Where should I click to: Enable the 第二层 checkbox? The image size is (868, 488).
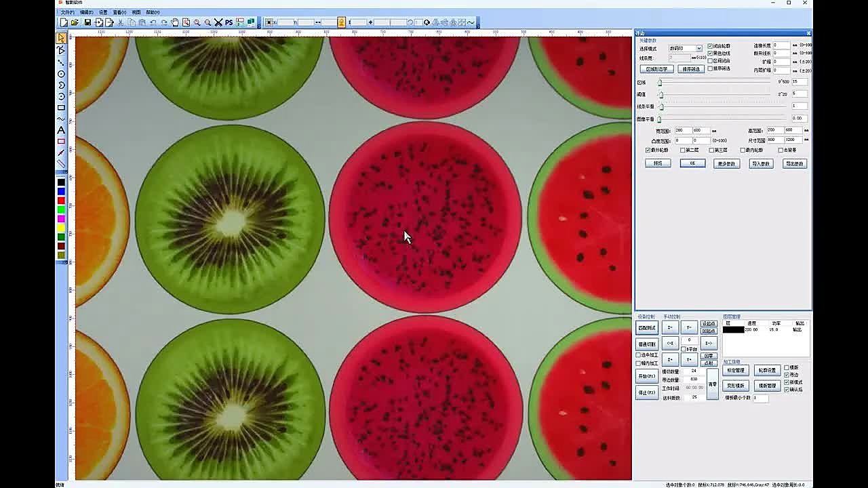[x=683, y=150]
